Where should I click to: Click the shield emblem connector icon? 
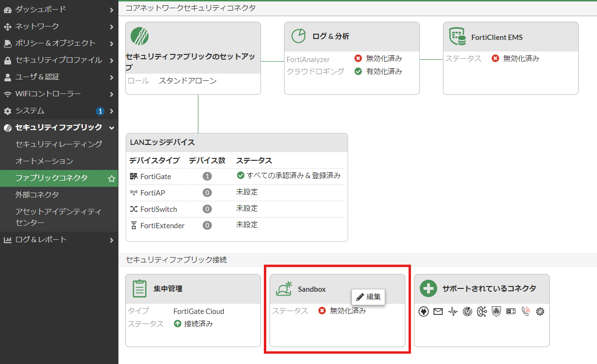496,312
